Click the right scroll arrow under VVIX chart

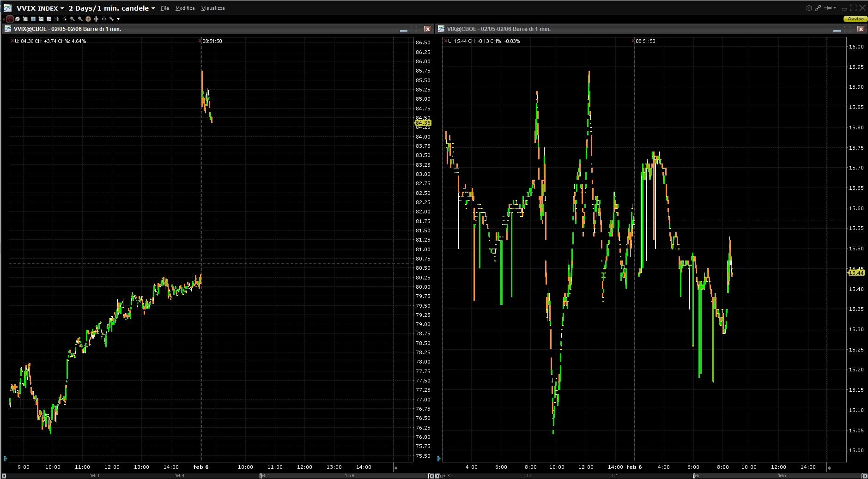(431, 476)
